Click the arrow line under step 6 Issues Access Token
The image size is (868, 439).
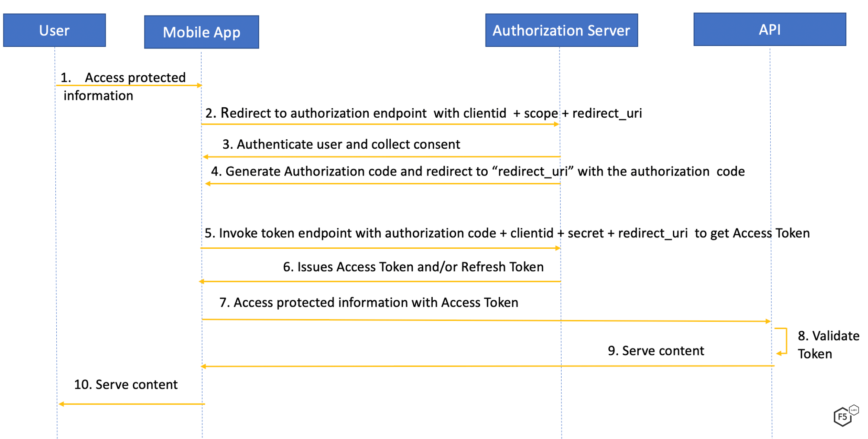tap(380, 282)
